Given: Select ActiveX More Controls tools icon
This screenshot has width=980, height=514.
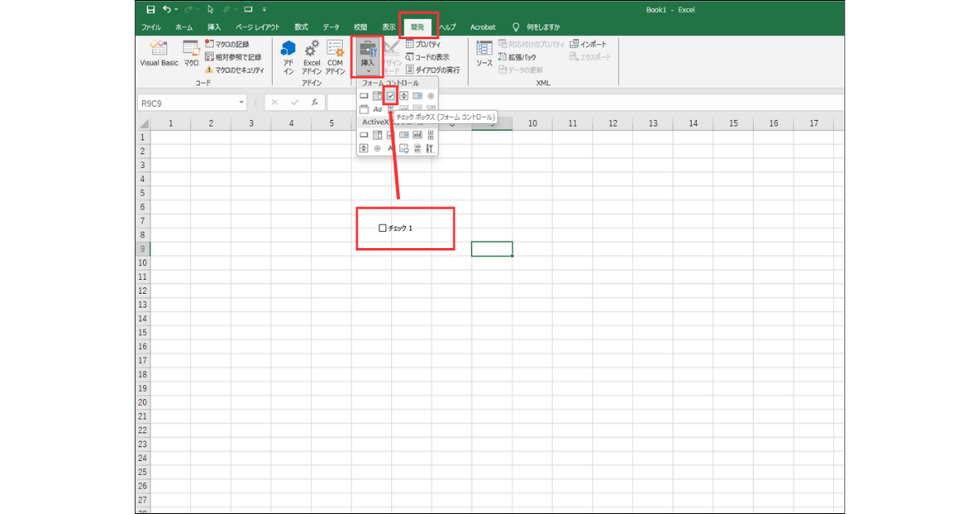Looking at the screenshot, I should [430, 148].
